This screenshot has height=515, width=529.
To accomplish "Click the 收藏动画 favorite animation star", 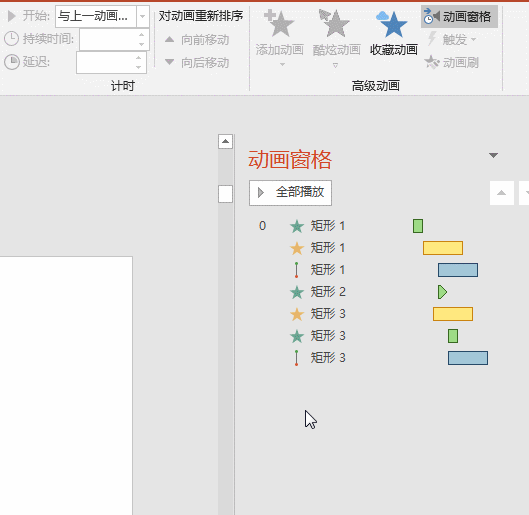I will click(x=393, y=34).
